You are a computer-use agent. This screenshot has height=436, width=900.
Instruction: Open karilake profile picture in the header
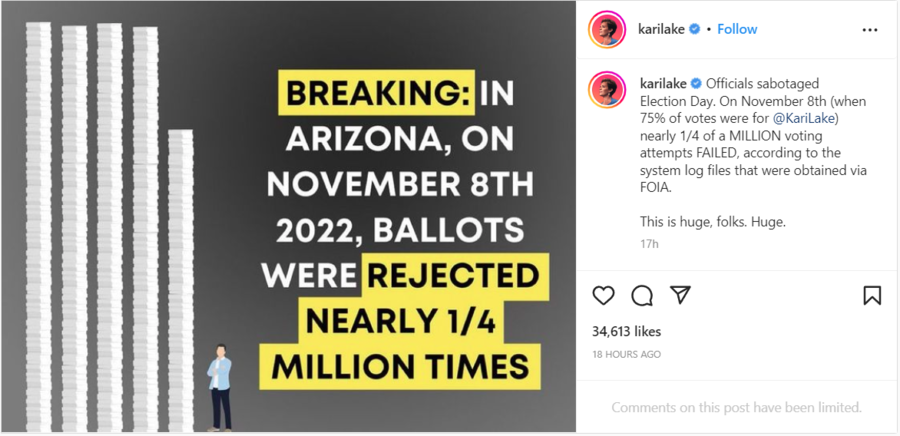pyautogui.click(x=607, y=29)
